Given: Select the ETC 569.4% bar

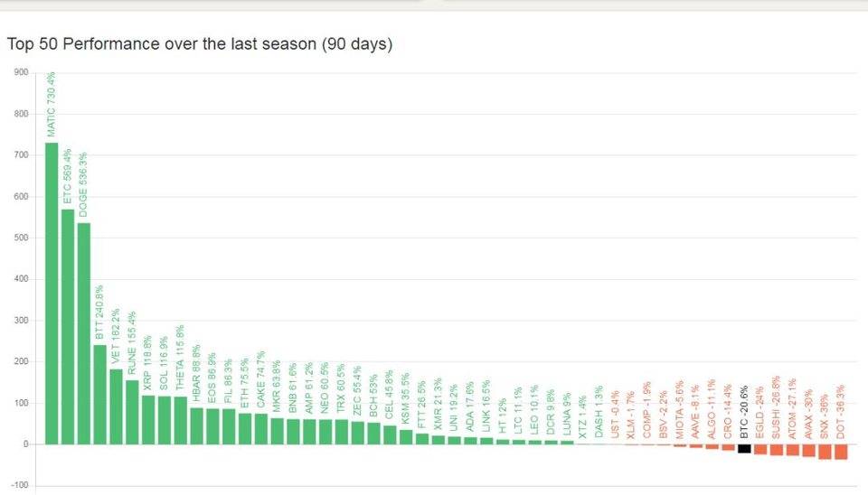Looking at the screenshot, I should coord(68,326).
